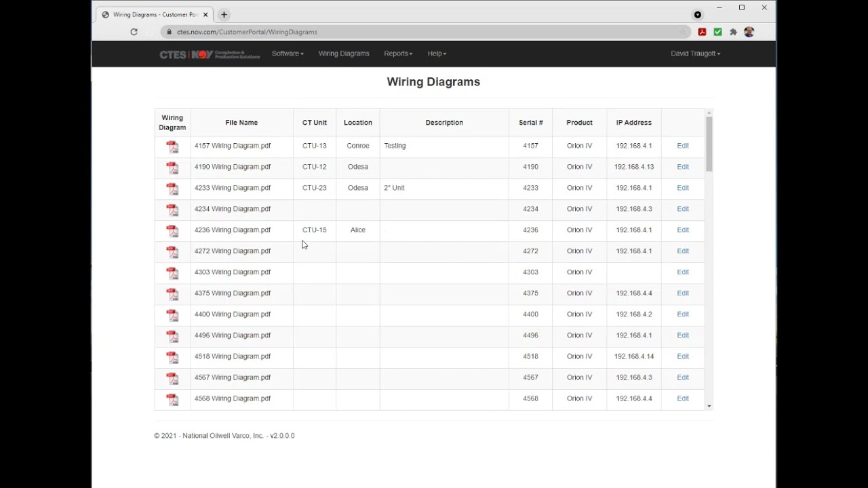Click CTU-23 cell
868x488 pixels.
point(315,188)
